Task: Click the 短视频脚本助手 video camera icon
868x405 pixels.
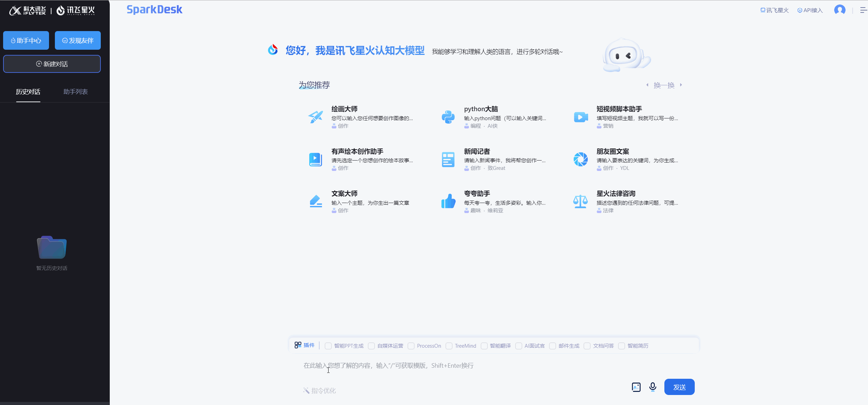Action: pyautogui.click(x=581, y=117)
